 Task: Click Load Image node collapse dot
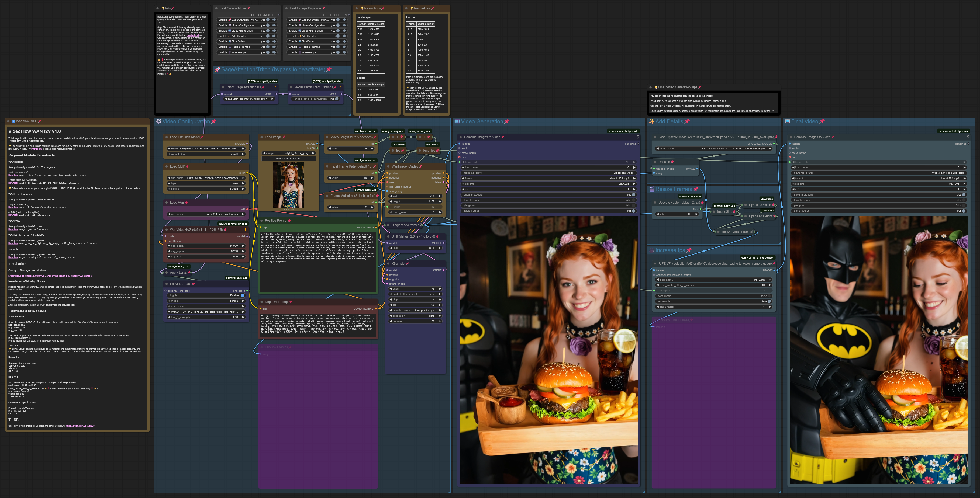click(261, 137)
